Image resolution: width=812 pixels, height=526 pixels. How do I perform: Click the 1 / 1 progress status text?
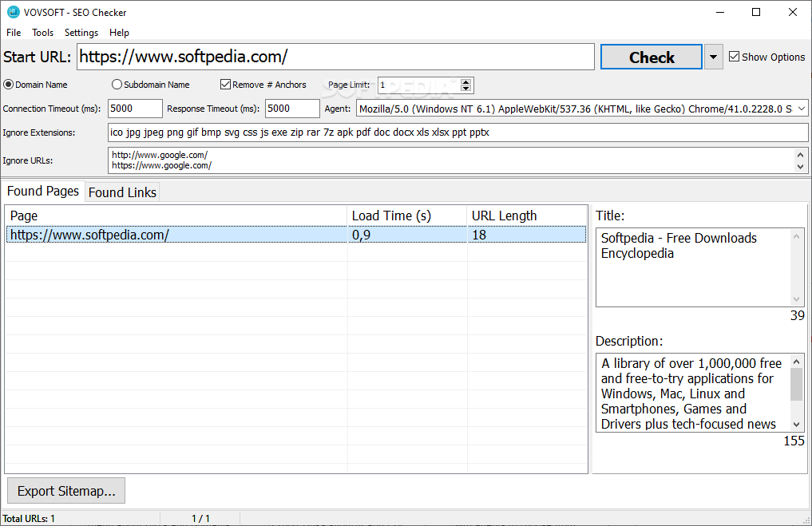[200, 518]
